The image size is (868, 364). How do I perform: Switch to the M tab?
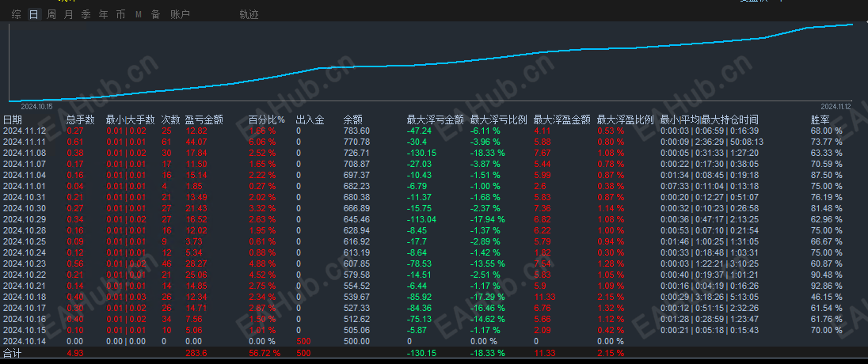click(139, 15)
